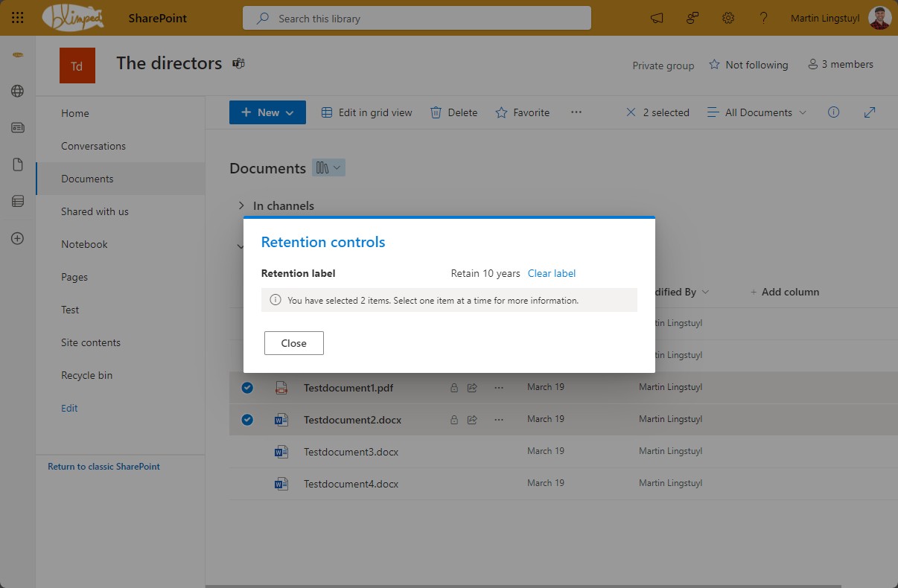The width and height of the screenshot is (898, 588).
Task: Click the Teams icon beside site title
Action: click(x=239, y=63)
